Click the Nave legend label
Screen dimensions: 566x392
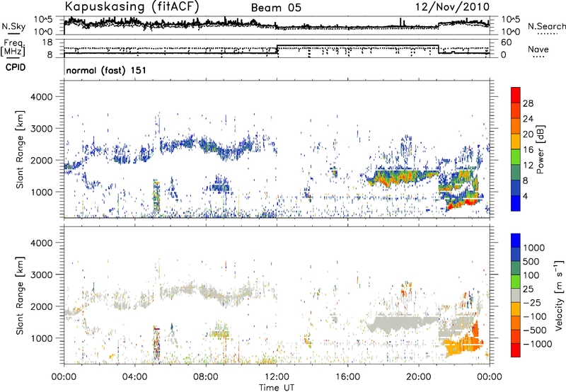[x=538, y=49]
